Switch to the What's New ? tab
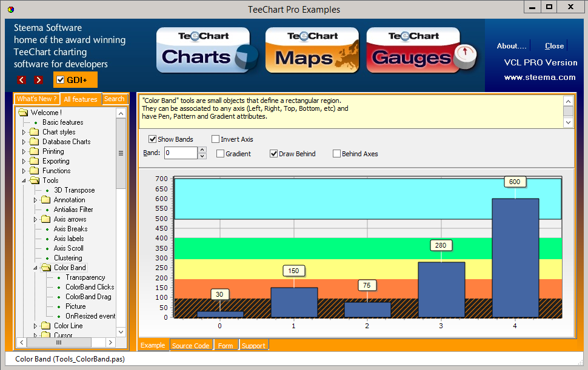588x370 pixels. (37, 99)
